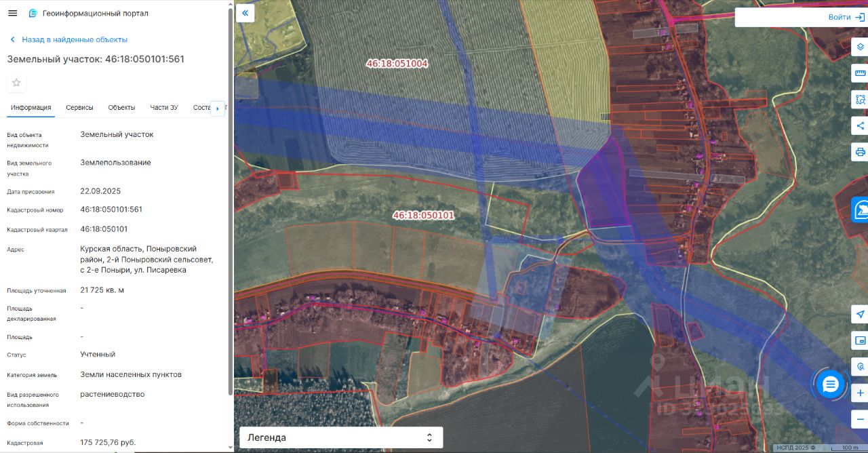Select cadastral number 46:18:050101:561 value
This screenshot has height=453, width=868.
click(111, 210)
